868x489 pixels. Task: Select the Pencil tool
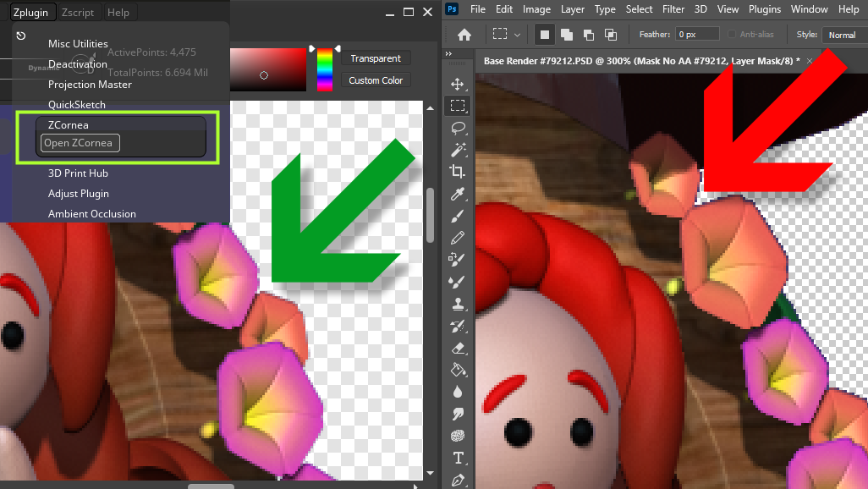[x=457, y=238]
